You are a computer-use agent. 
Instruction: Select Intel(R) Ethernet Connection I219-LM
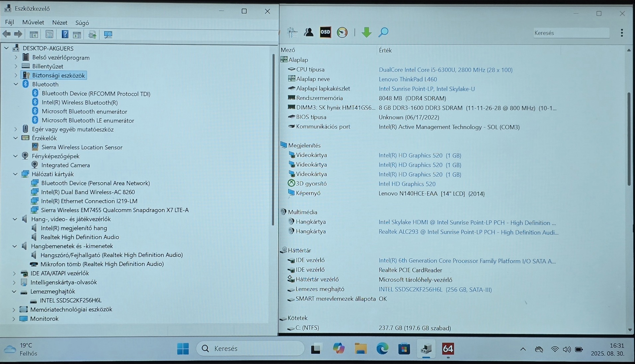(89, 201)
